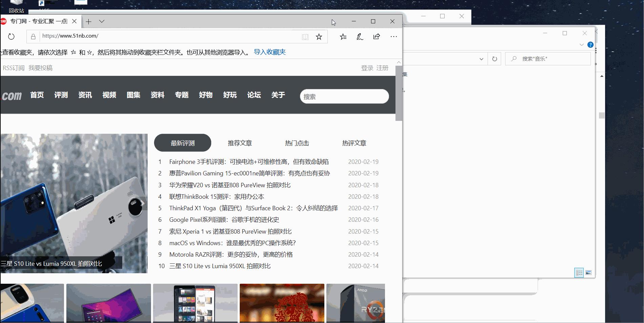Click the 导入收藏夹 import favorites link
Image resolution: width=644 pixels, height=323 pixels.
[270, 52]
